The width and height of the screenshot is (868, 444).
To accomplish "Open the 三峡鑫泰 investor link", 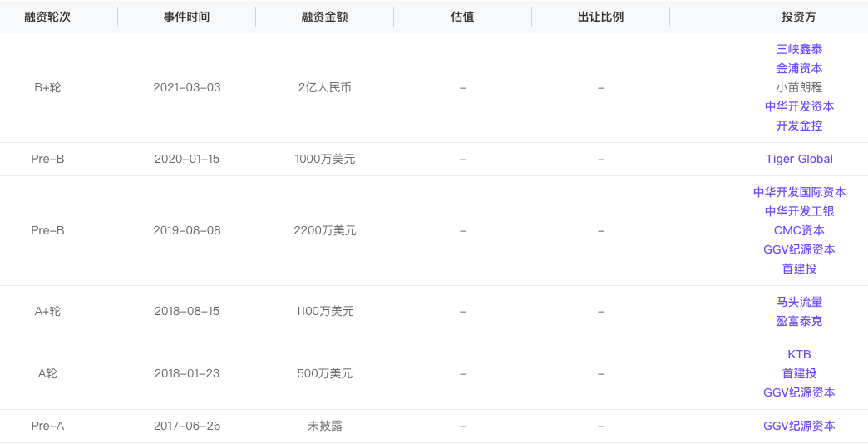I will [799, 49].
